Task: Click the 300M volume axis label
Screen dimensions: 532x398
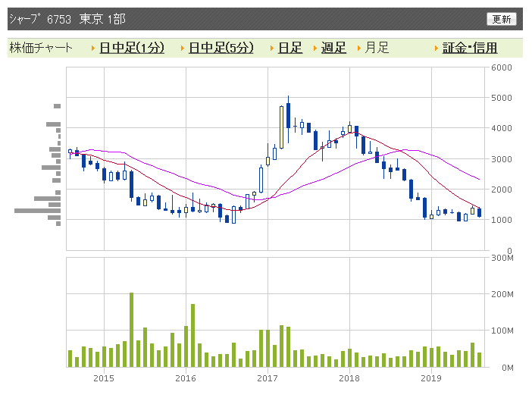Action: coord(502,258)
